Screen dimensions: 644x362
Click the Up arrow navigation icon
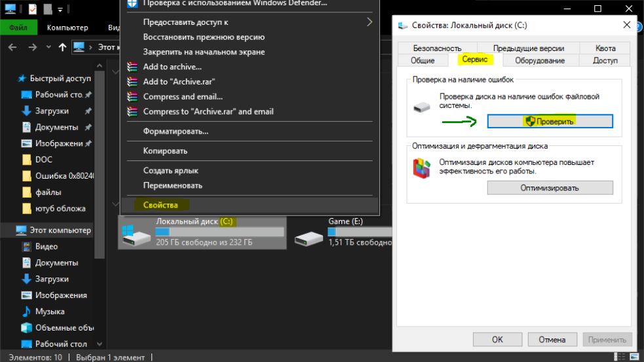(x=62, y=47)
